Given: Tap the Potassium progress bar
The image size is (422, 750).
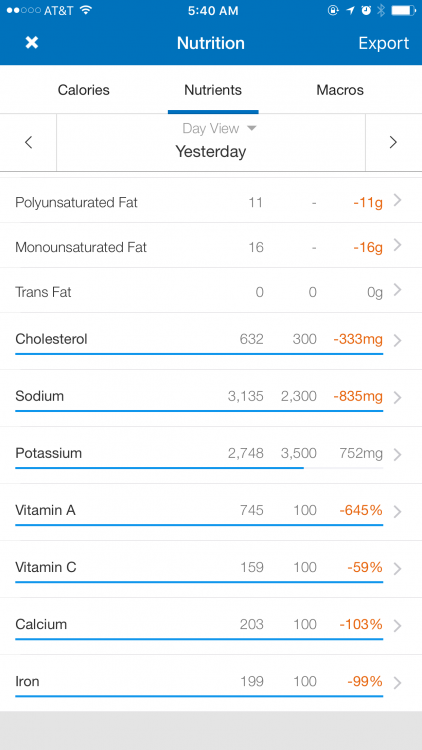Looking at the screenshot, I should pyautogui.click(x=199, y=468).
